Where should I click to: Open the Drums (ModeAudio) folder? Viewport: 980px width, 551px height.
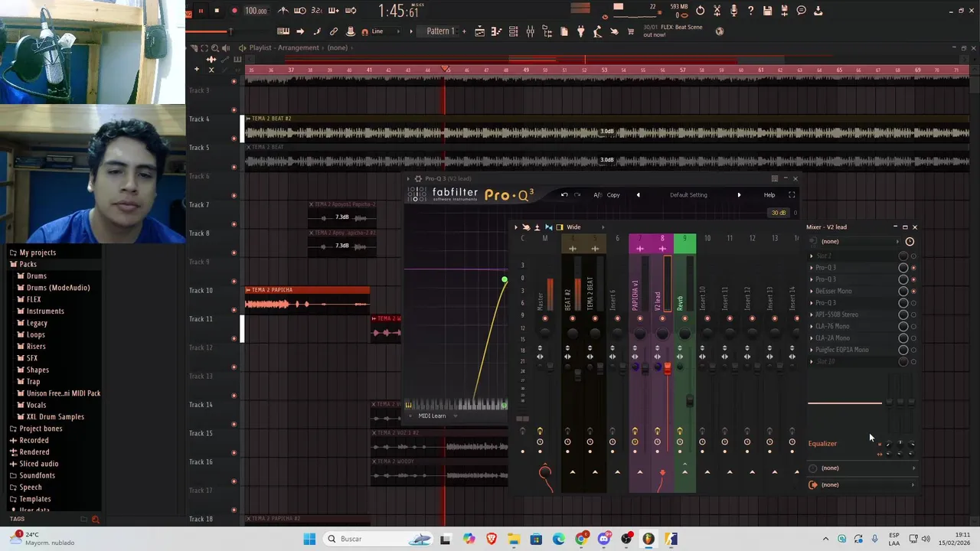coord(58,288)
